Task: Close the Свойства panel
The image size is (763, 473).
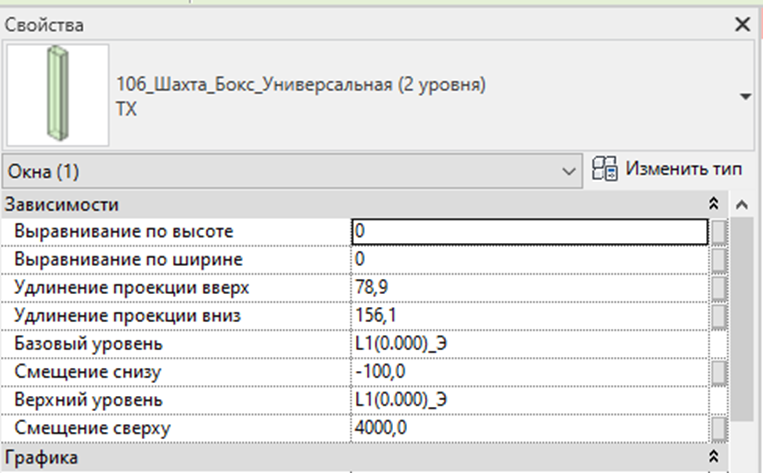Action: 743,24
